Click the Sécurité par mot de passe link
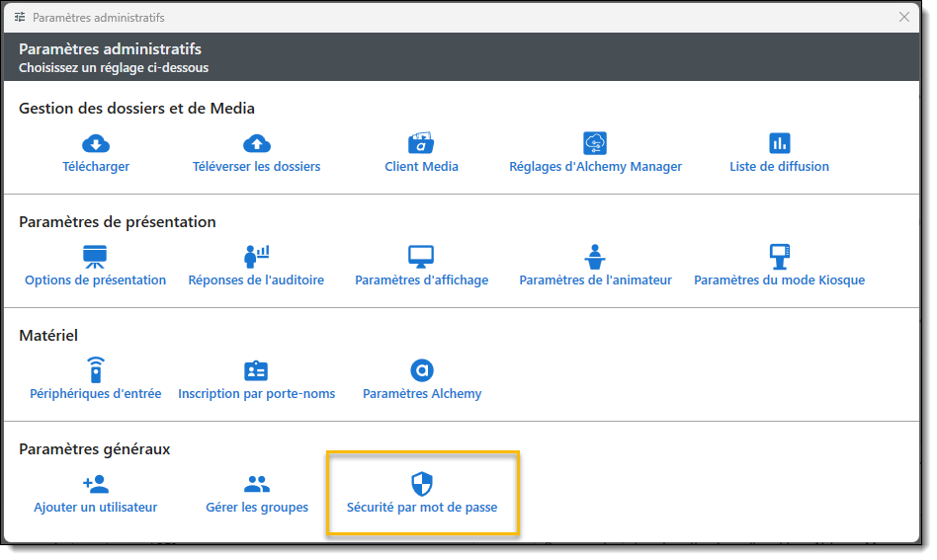Image resolution: width=937 pixels, height=560 pixels. 422,508
